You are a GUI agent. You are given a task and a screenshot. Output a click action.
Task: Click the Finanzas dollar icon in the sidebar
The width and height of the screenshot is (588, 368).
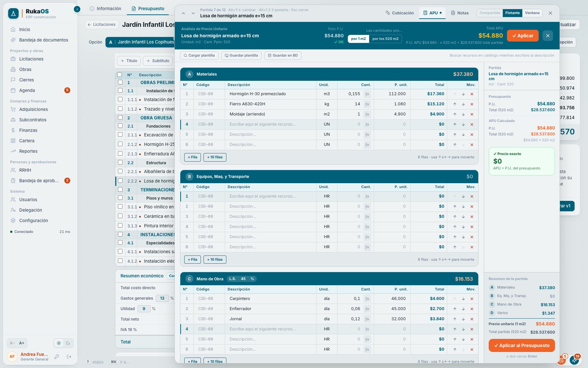(x=13, y=130)
